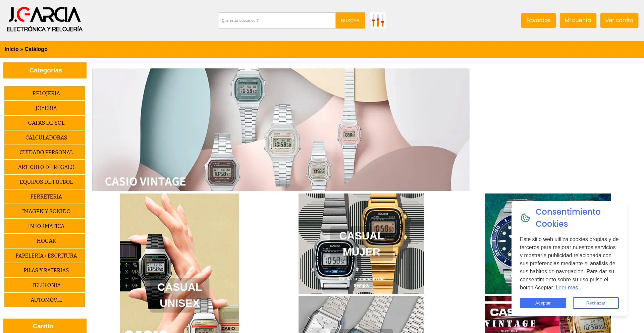This screenshot has height=333, width=644.
Task: Go to Inicio in the breadcrumb
Action: [12, 49]
